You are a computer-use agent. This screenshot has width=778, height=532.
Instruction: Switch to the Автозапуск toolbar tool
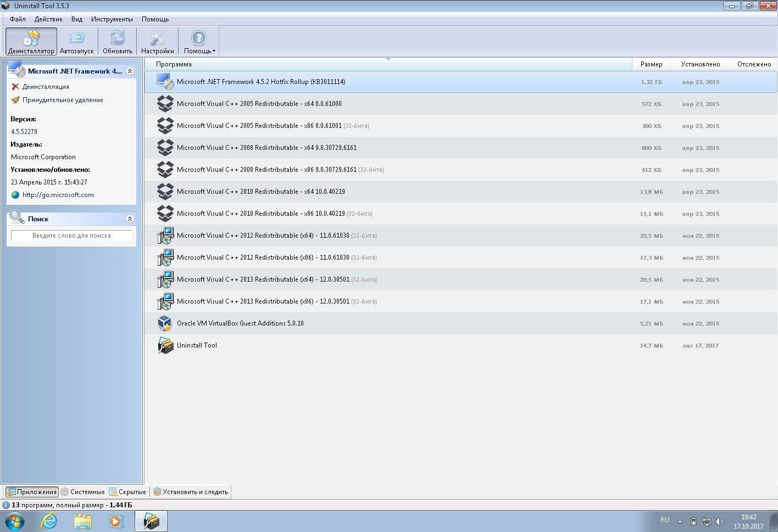[x=76, y=42]
